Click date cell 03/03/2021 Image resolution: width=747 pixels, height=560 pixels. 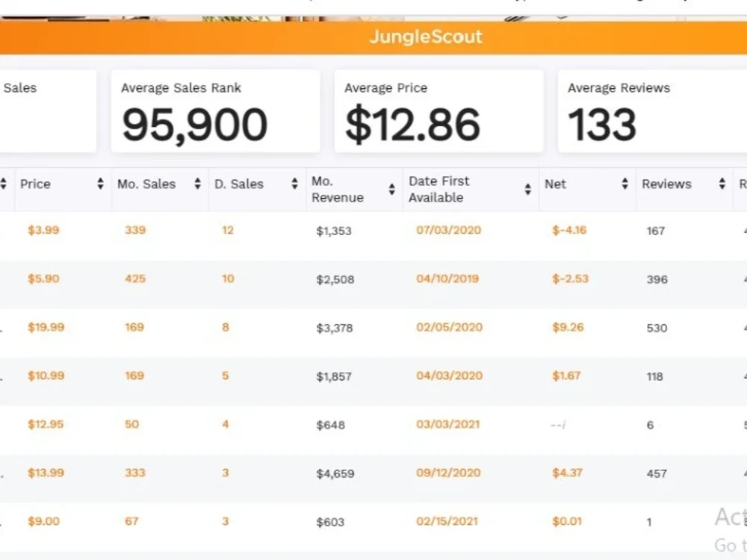point(447,424)
